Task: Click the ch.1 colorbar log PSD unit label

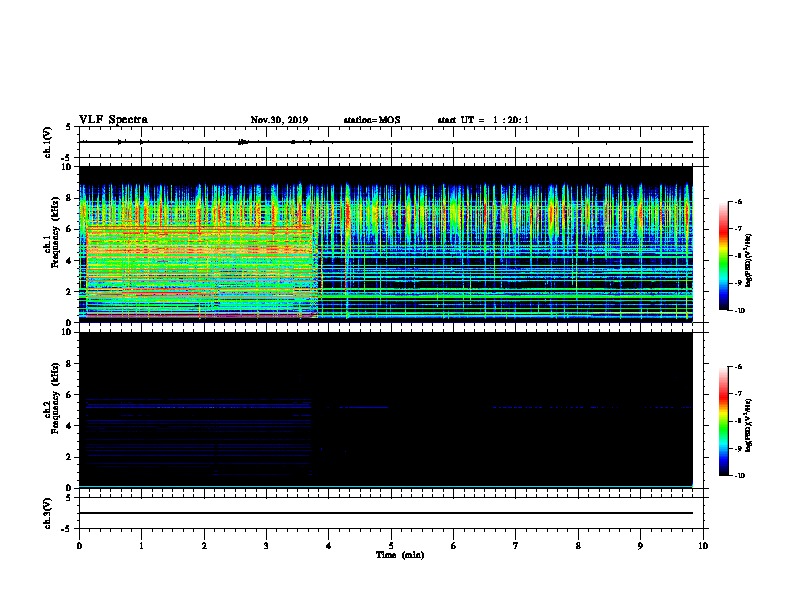Action: [748, 261]
